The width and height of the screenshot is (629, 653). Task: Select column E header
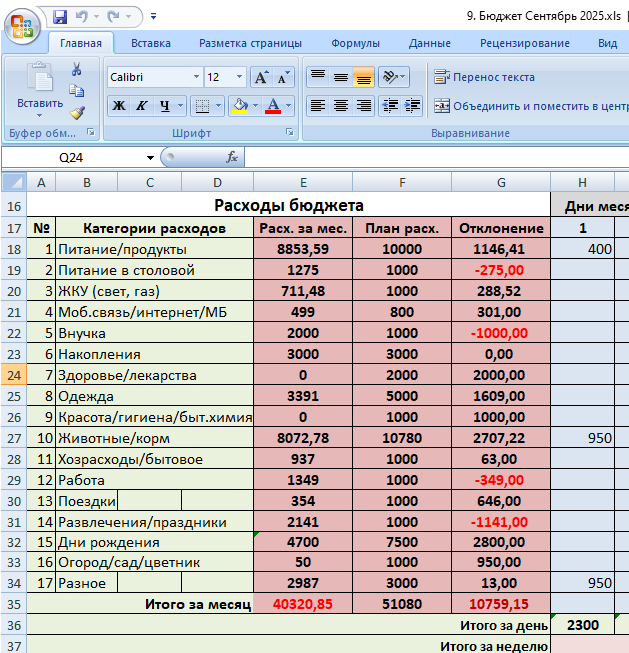pyautogui.click(x=303, y=182)
